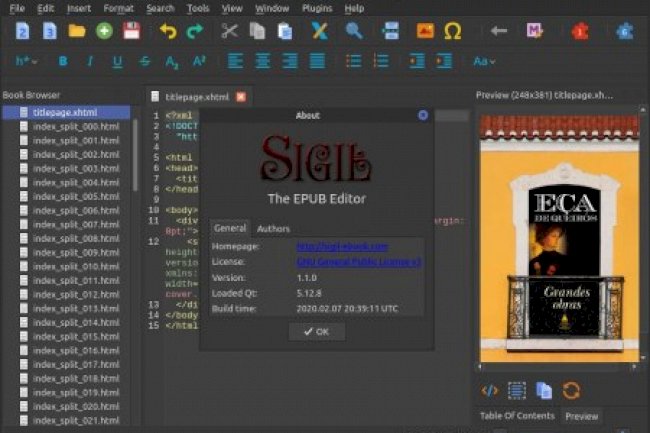
Task: Select titlepage.xhtml in Book Browser
Action: [66, 112]
